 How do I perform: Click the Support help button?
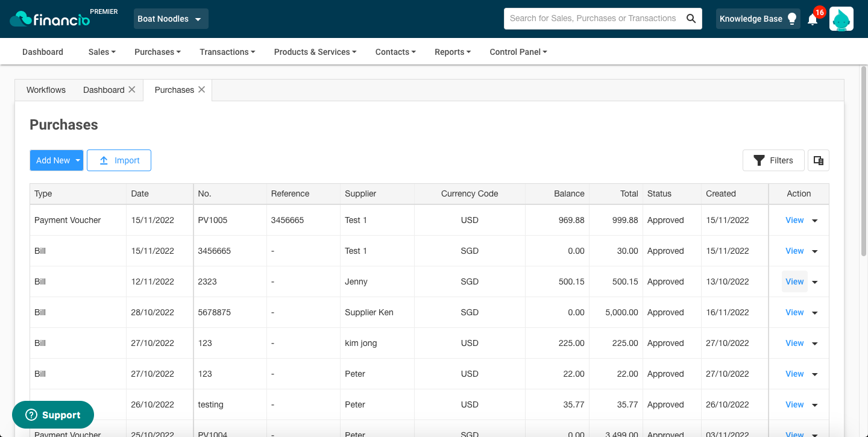coord(53,415)
